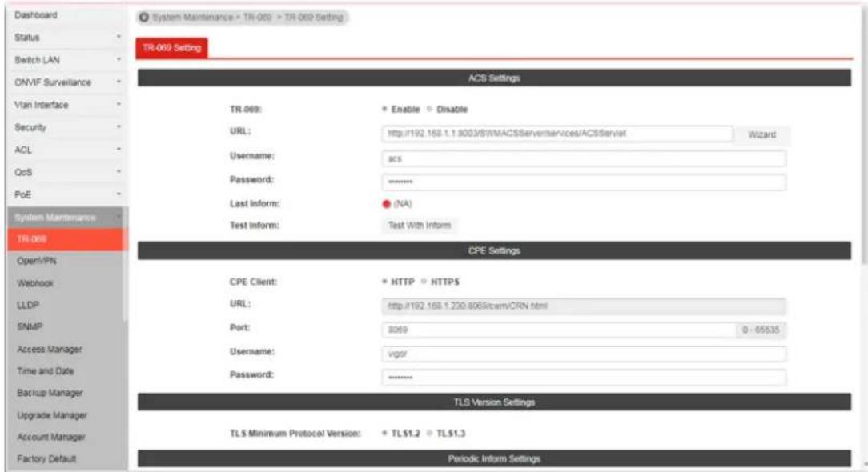
Task: Click the (NA) Last Inform value
Action: click(403, 204)
